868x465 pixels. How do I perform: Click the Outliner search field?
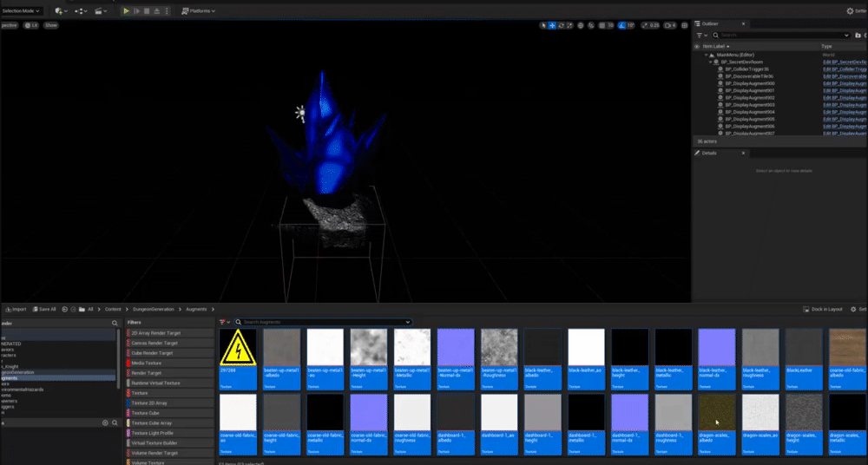(780, 35)
